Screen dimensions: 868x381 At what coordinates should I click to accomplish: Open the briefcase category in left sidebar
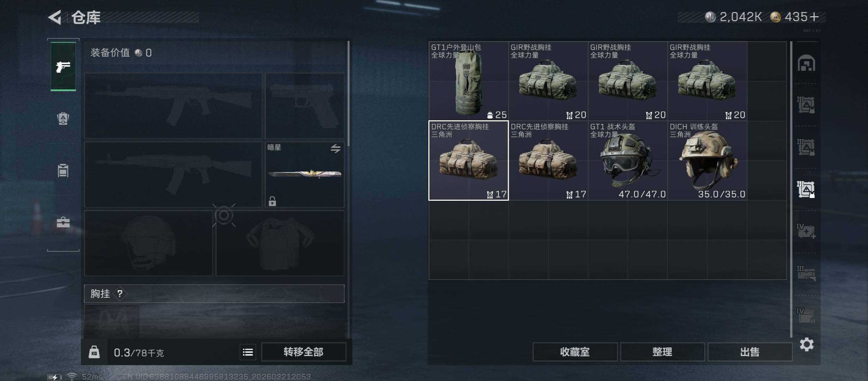coord(63,222)
